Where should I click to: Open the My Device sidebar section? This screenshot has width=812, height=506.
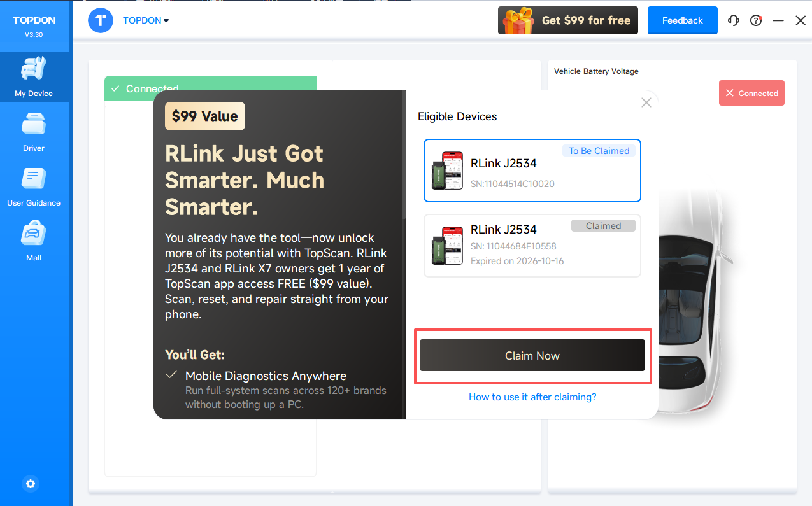(x=34, y=78)
